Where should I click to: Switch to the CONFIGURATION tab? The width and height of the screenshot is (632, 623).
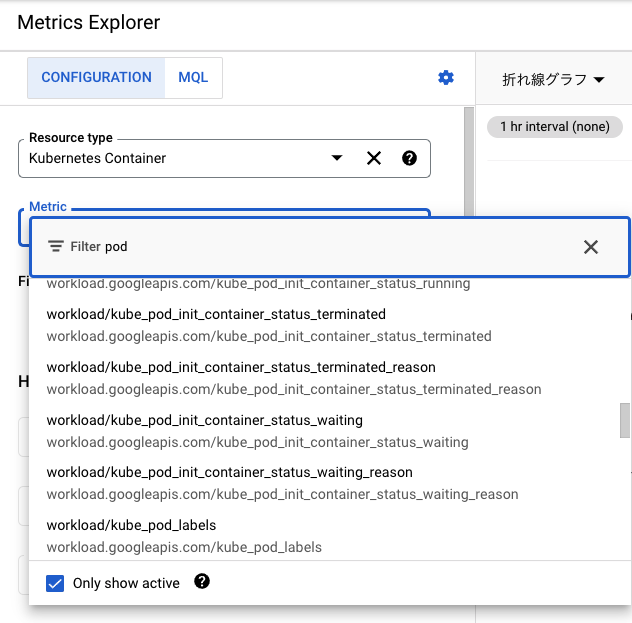click(96, 77)
